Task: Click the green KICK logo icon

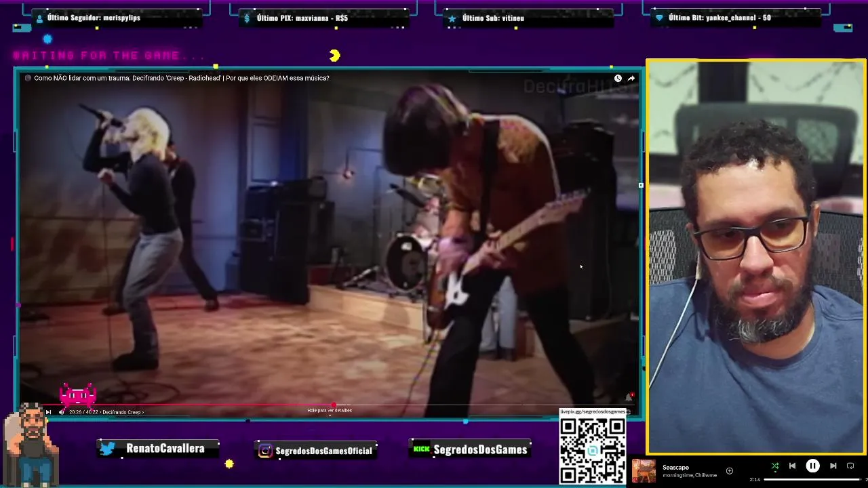Action: click(422, 449)
